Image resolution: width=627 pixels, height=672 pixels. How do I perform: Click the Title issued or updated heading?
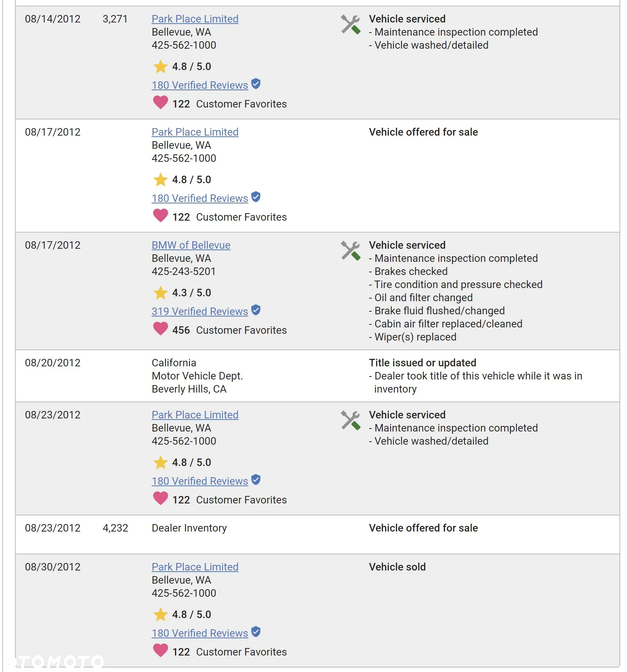[x=422, y=363]
